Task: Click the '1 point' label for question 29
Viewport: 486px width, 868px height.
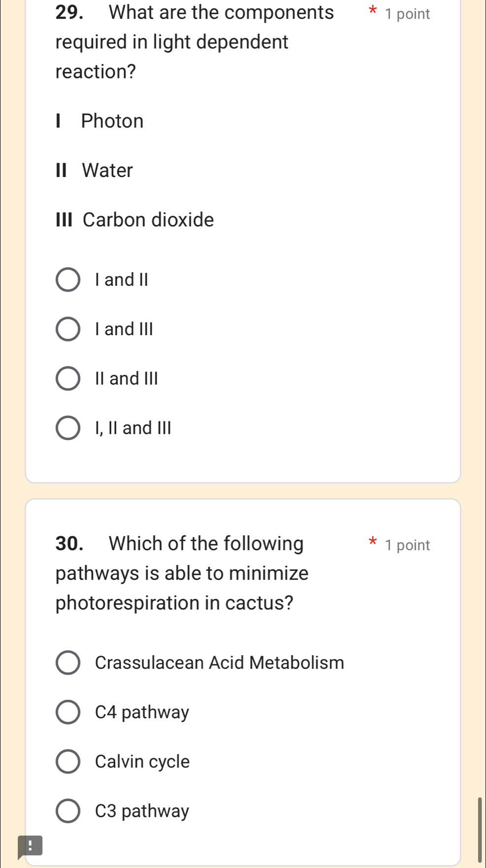Action: [x=408, y=14]
